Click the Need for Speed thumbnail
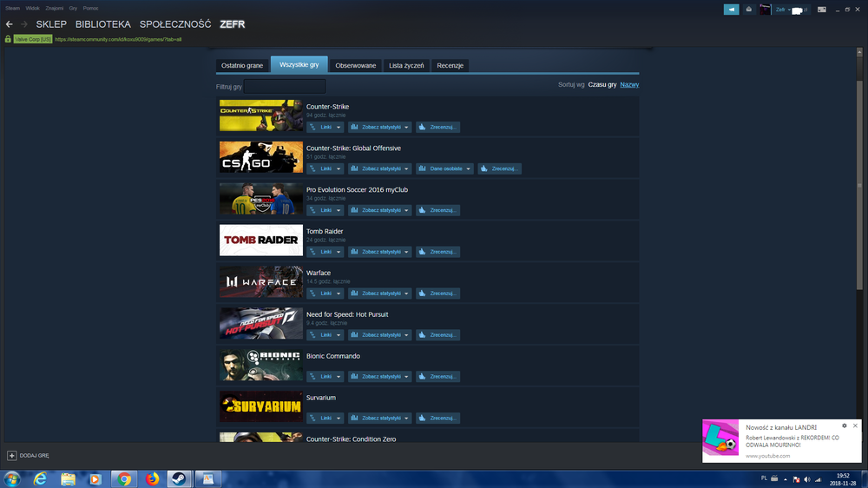The width and height of the screenshot is (868, 488). (x=261, y=323)
